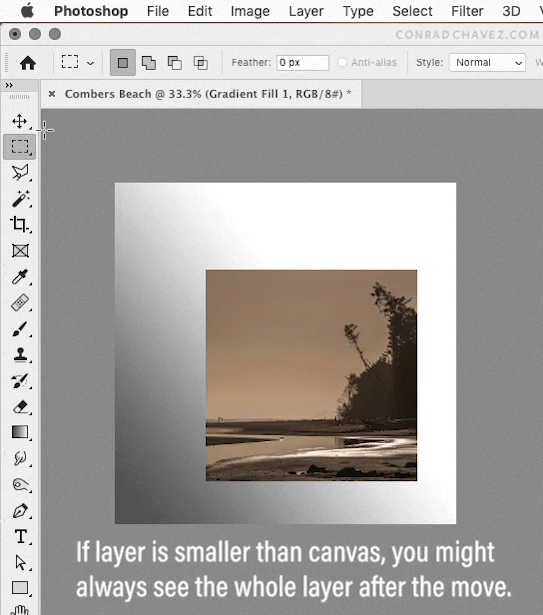Select the Eyedropper tool
The width and height of the screenshot is (543, 615).
pyautogui.click(x=20, y=277)
